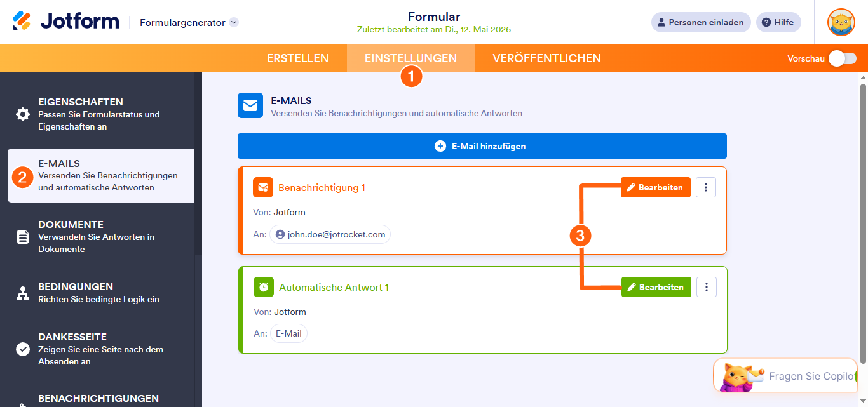The height and width of the screenshot is (407, 868).
Task: Click the Jotform logo icon
Action: [22, 22]
